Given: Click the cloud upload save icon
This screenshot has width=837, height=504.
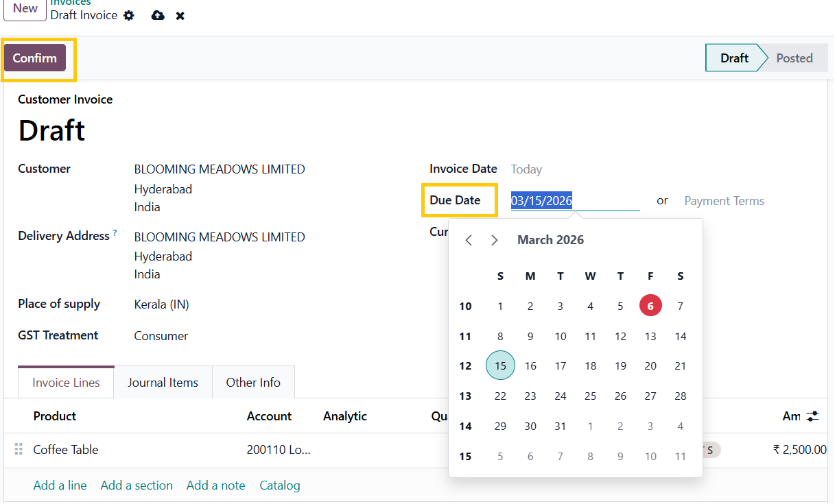Looking at the screenshot, I should click(x=158, y=16).
